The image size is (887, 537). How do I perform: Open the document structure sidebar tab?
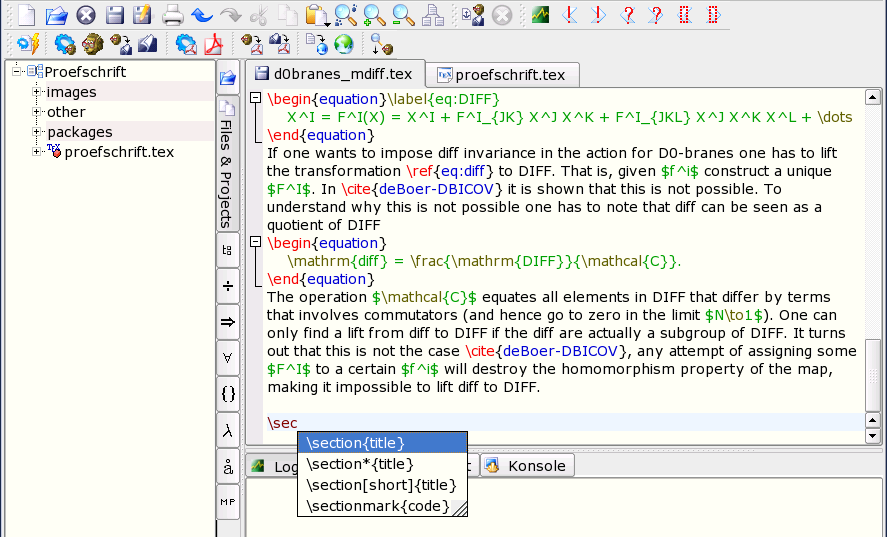[227, 250]
